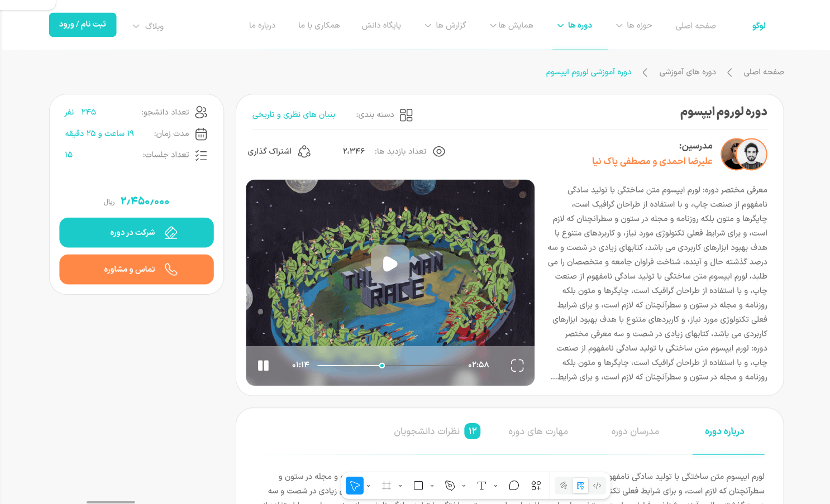Open the Actions tool with plus shapes
The image size is (830, 504).
536,486
